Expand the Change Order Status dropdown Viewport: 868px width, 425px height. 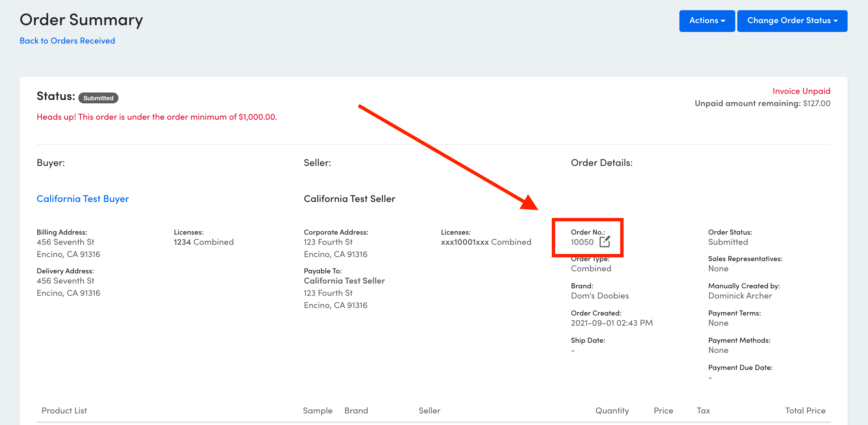(x=792, y=21)
